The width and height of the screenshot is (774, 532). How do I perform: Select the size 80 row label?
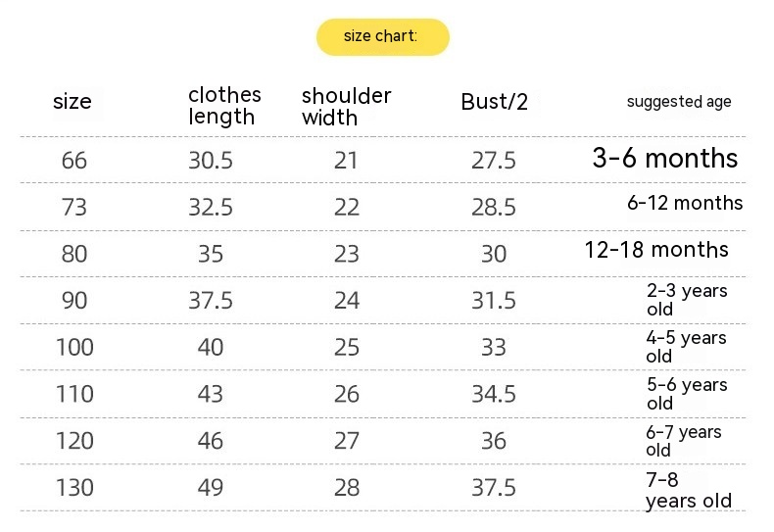[74, 254]
